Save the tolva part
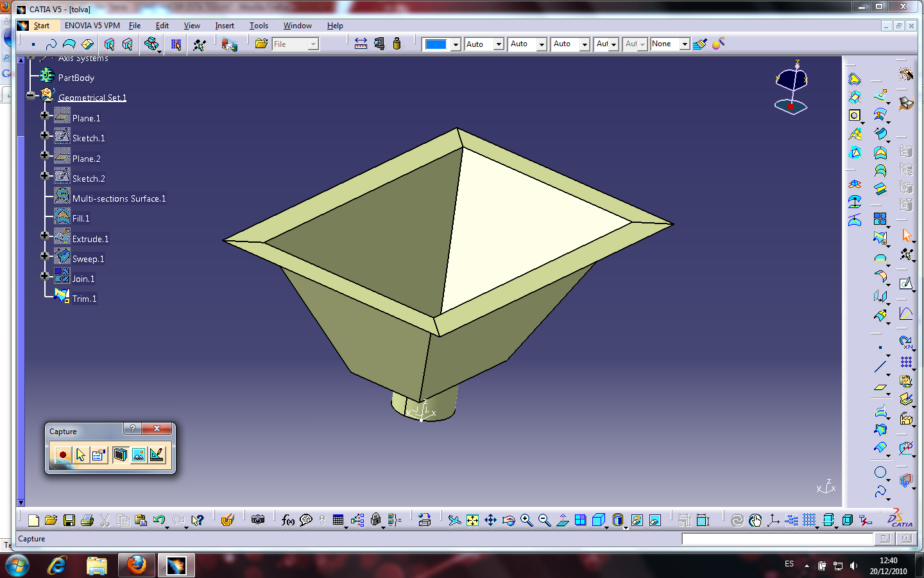This screenshot has width=924, height=578. point(69,520)
